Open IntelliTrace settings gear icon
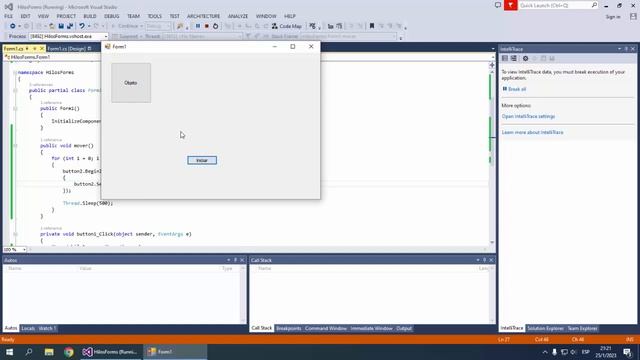640x360 pixels. pyautogui.click(x=525, y=58)
